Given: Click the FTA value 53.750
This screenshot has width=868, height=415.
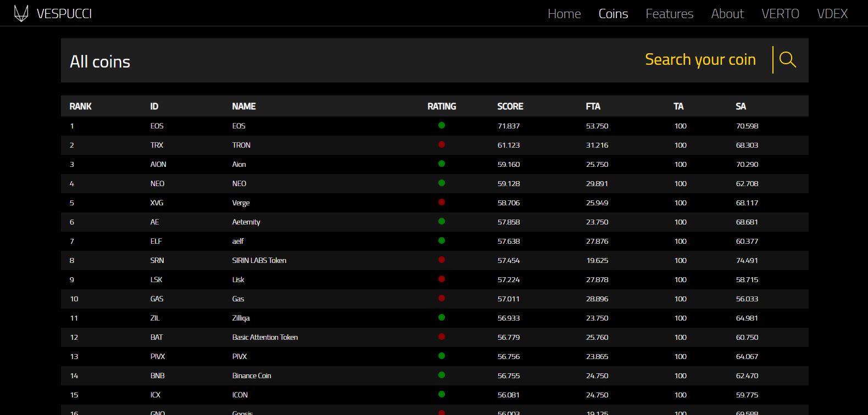Looking at the screenshot, I should point(597,126).
